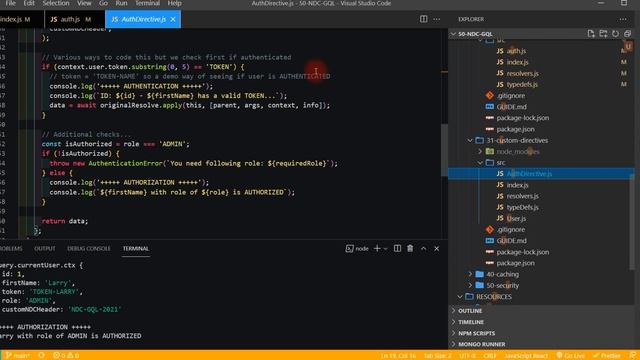
Task: Open editor more actions ellipsis menu
Action: click(x=437, y=19)
